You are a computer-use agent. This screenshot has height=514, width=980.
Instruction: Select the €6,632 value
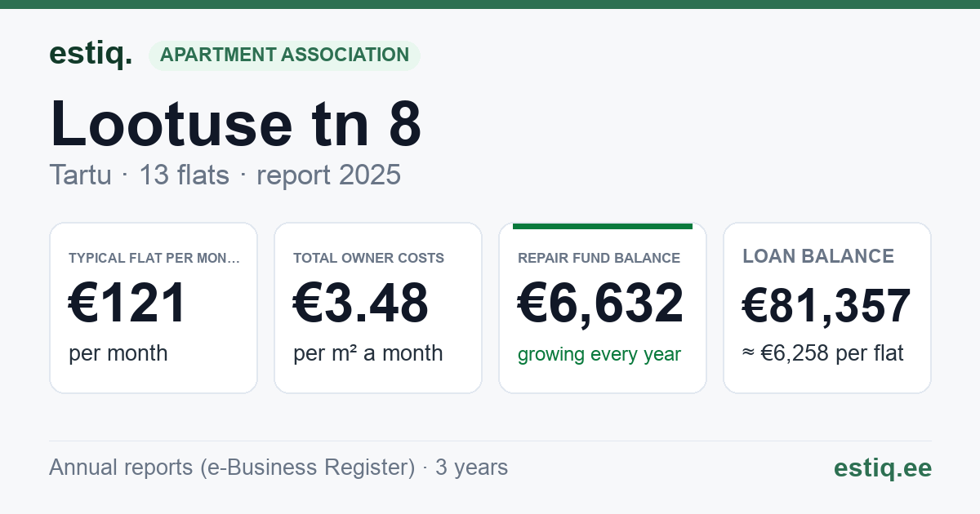pos(601,303)
